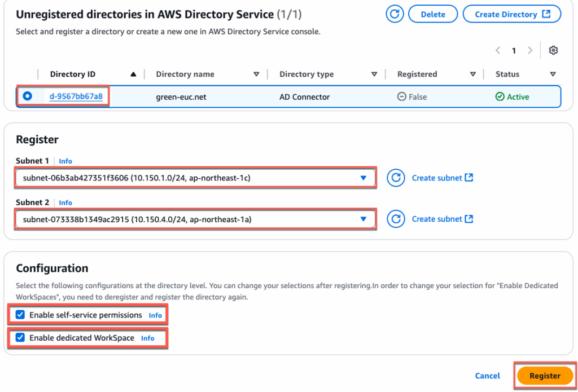Click the Create Directory button
Image resolution: width=578 pixels, height=392 pixels.
pyautogui.click(x=511, y=14)
